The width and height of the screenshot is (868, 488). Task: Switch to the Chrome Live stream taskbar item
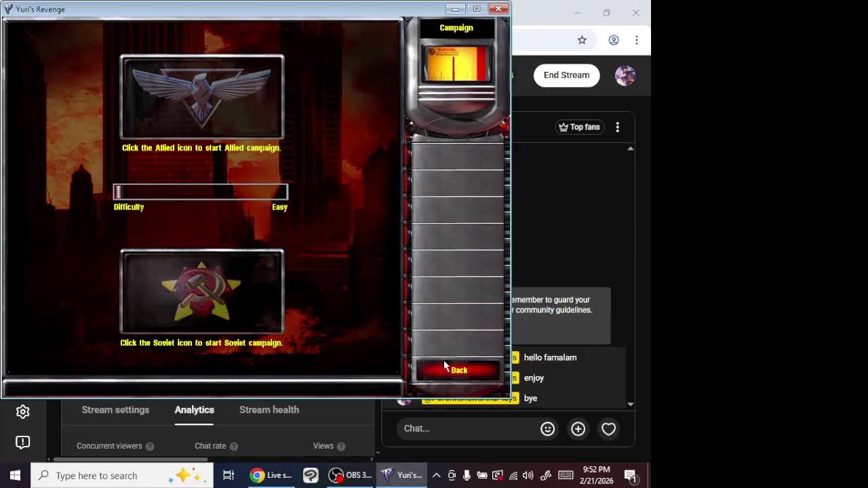270,475
